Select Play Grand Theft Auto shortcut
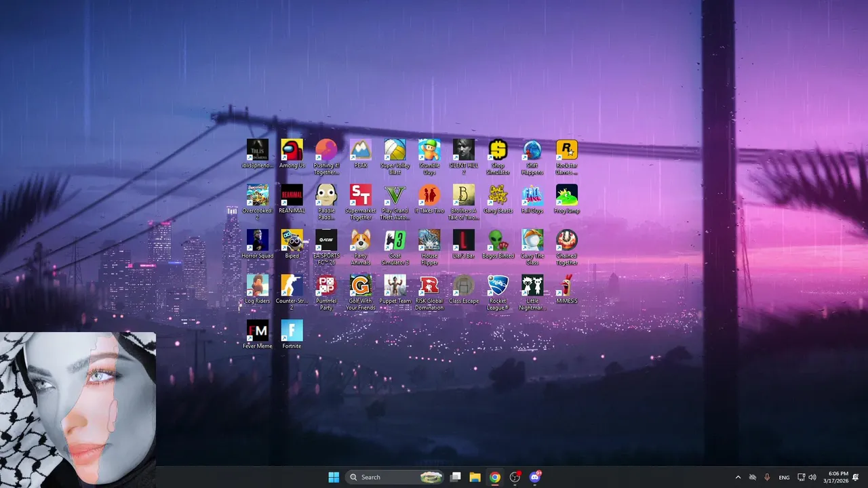This screenshot has height=488, width=868. 395,202
